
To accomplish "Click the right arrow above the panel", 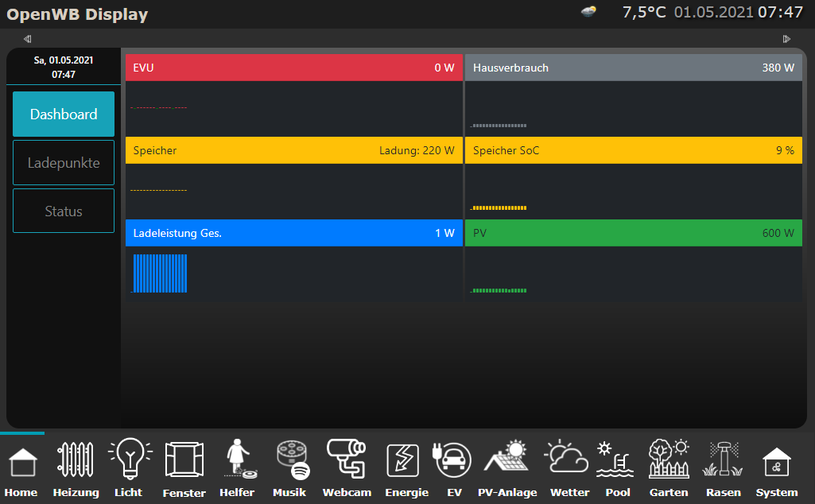I will coord(786,39).
